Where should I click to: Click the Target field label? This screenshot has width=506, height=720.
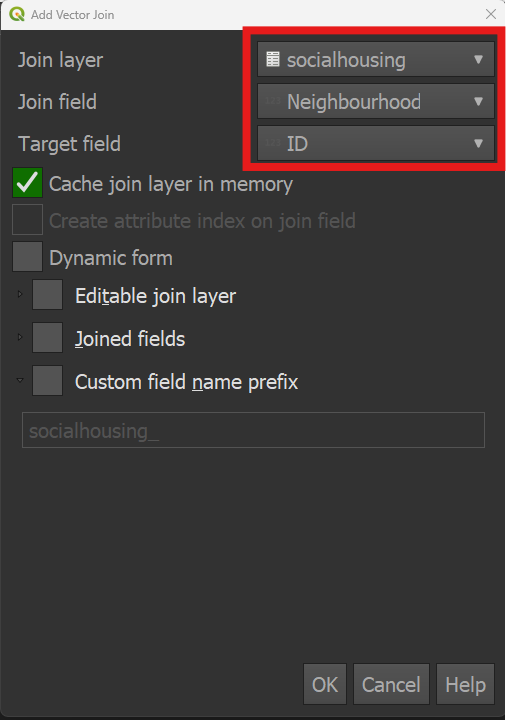[x=69, y=144]
